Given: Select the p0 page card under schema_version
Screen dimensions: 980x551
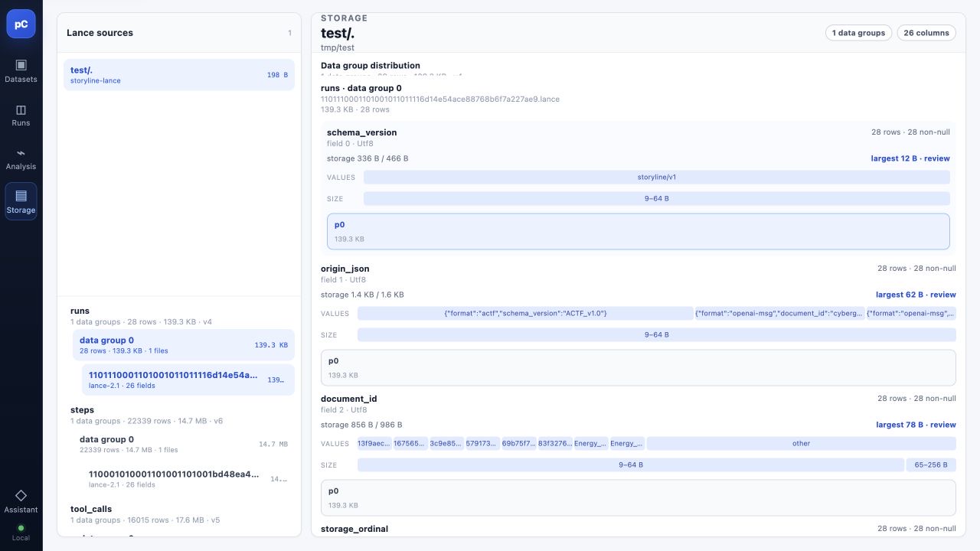Looking at the screenshot, I should (639, 231).
